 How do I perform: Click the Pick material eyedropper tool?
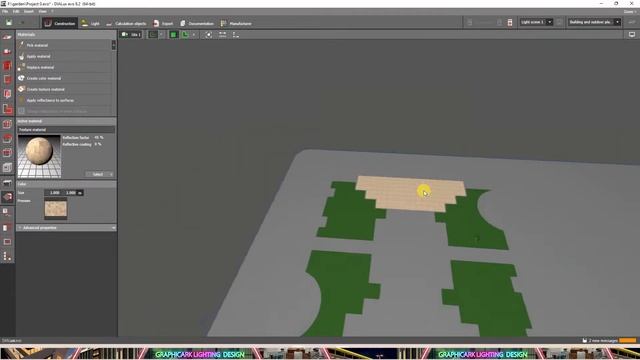(x=65, y=45)
